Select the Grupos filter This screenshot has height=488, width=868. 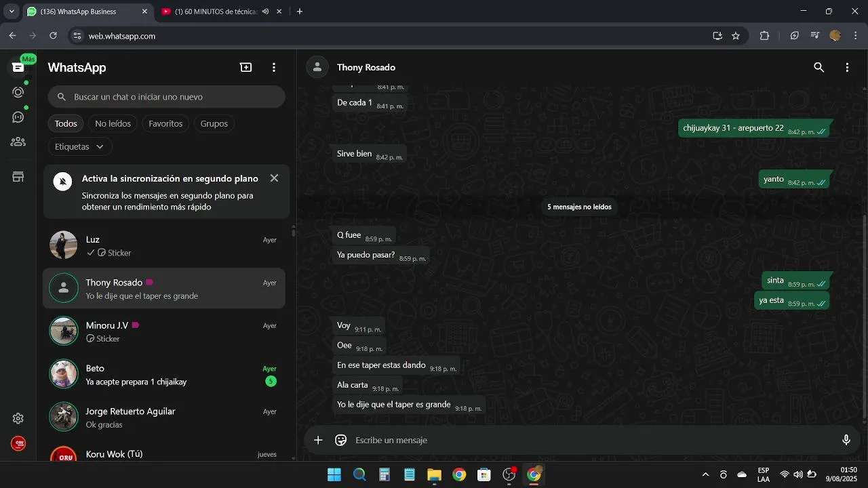click(x=214, y=123)
